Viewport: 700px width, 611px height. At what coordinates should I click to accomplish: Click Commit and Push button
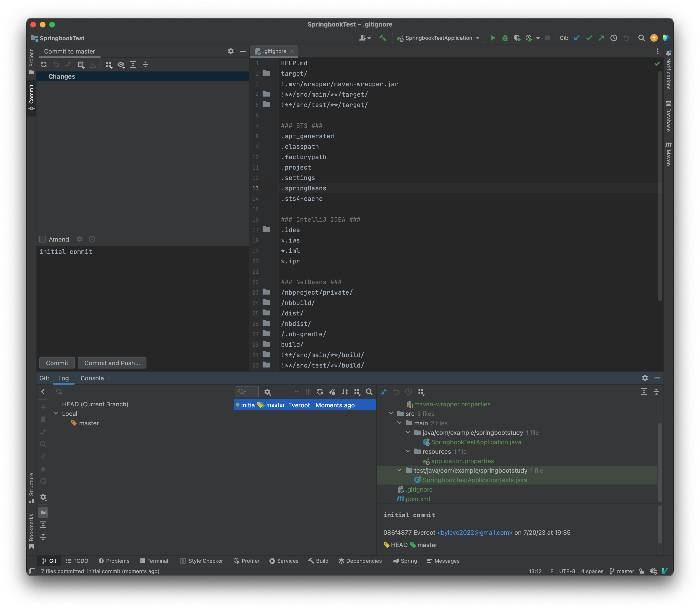pyautogui.click(x=112, y=363)
